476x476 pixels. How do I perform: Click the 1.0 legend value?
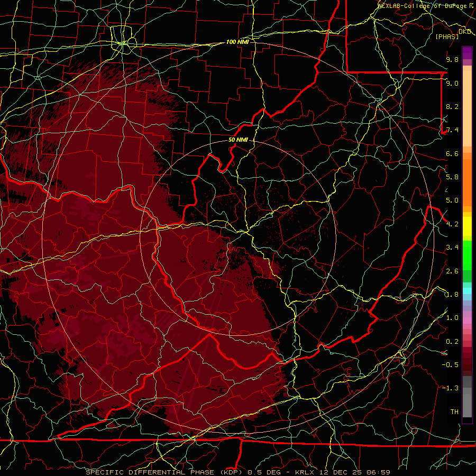coord(452,318)
